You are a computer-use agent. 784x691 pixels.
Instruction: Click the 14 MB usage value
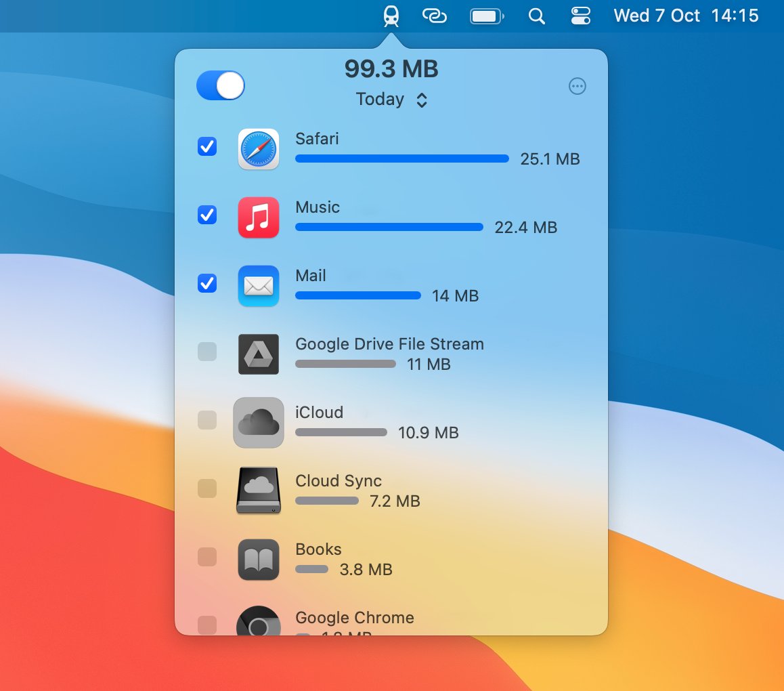click(456, 296)
